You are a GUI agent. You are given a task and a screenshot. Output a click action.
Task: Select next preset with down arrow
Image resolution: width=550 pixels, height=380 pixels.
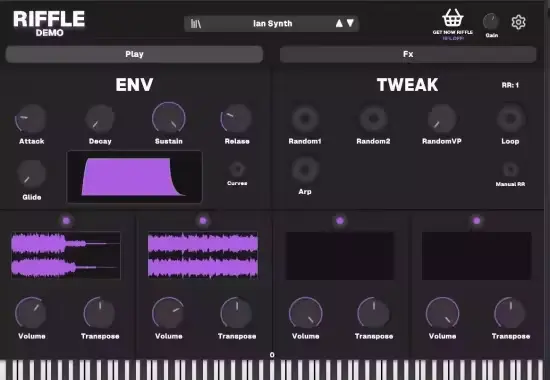(x=350, y=23)
